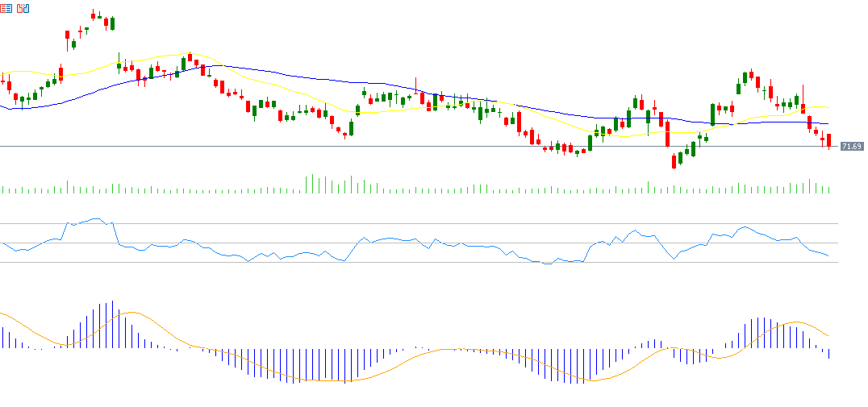Click the highest peak of the RSI line
Viewport: 868px width, 407px height.
pos(97,219)
